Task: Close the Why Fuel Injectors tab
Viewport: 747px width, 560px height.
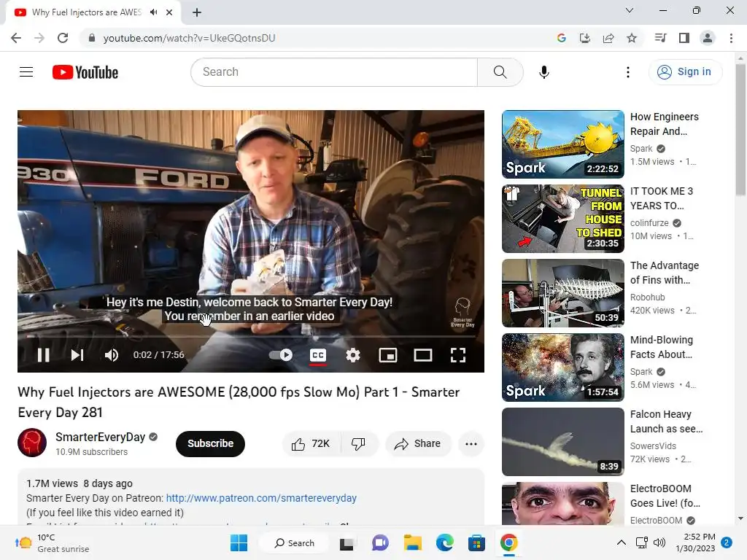Action: [169, 12]
